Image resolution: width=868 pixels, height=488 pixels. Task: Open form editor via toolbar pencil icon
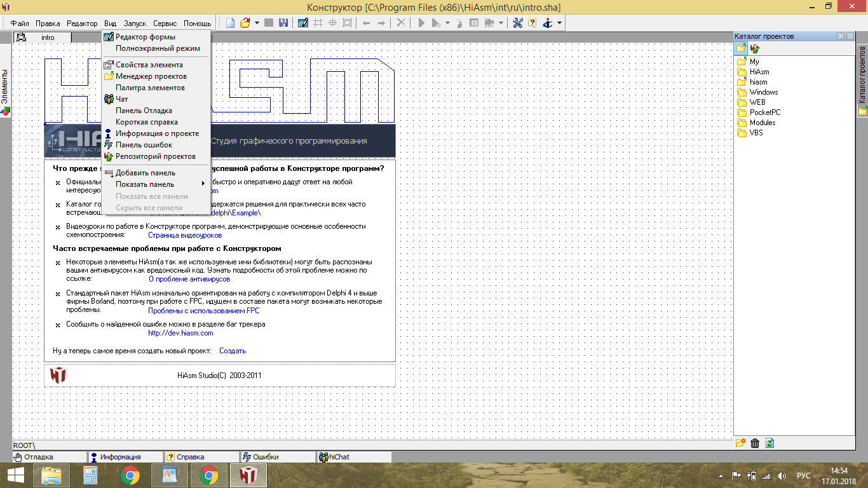click(303, 23)
